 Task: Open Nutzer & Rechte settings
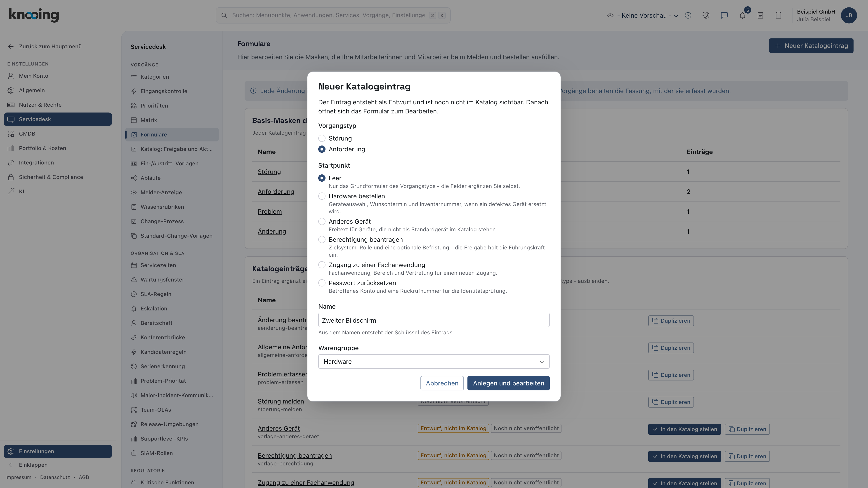point(58,105)
